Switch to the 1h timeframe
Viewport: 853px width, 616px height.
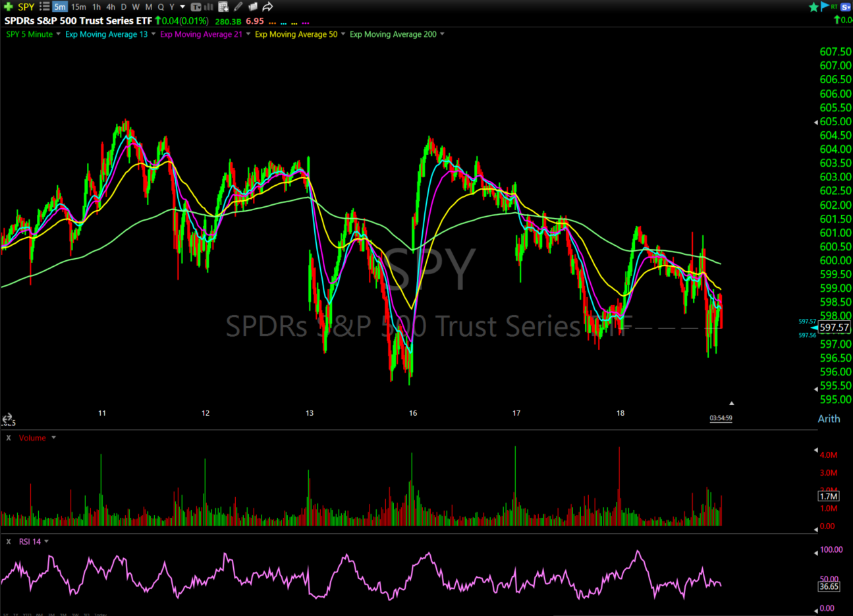tap(96, 7)
